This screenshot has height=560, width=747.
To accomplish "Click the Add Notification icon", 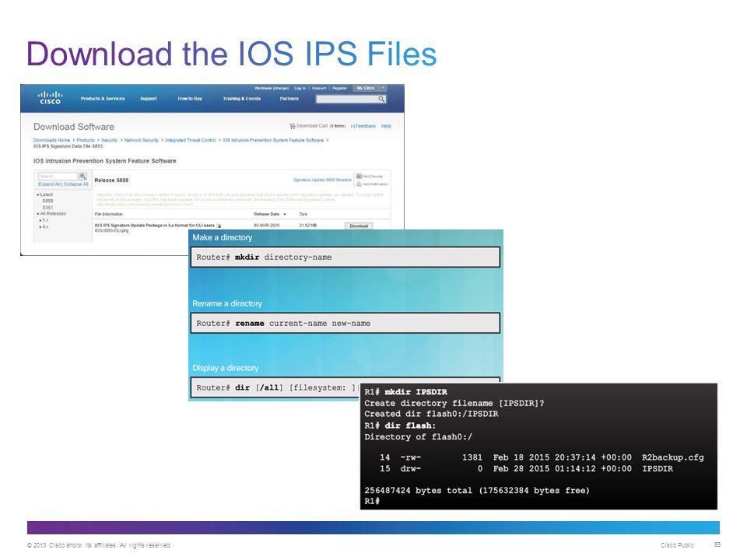I will (359, 184).
